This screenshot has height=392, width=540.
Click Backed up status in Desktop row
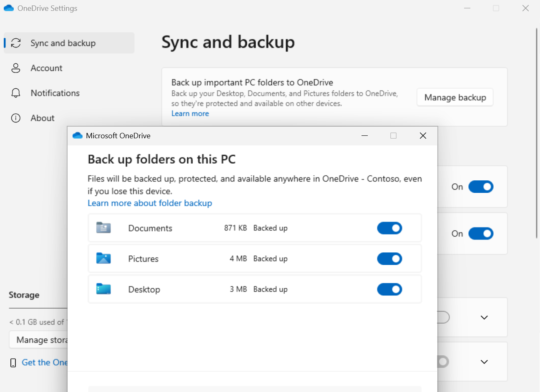tap(270, 289)
